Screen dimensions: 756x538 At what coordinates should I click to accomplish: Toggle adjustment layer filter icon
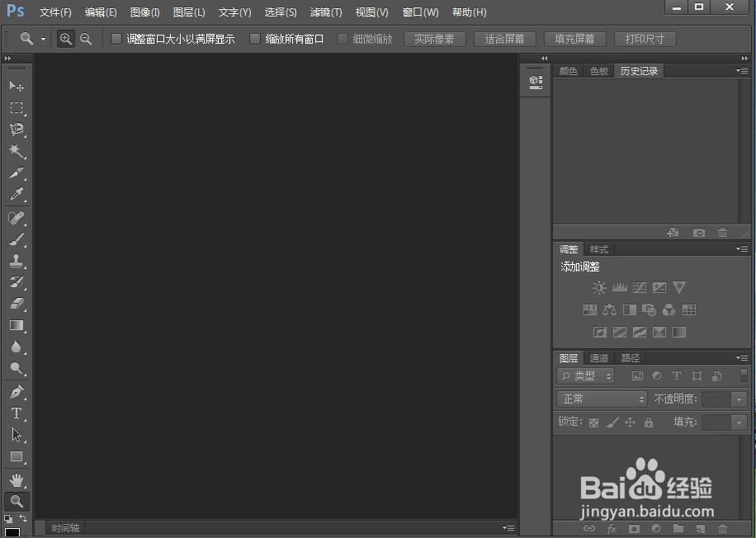[x=657, y=376]
